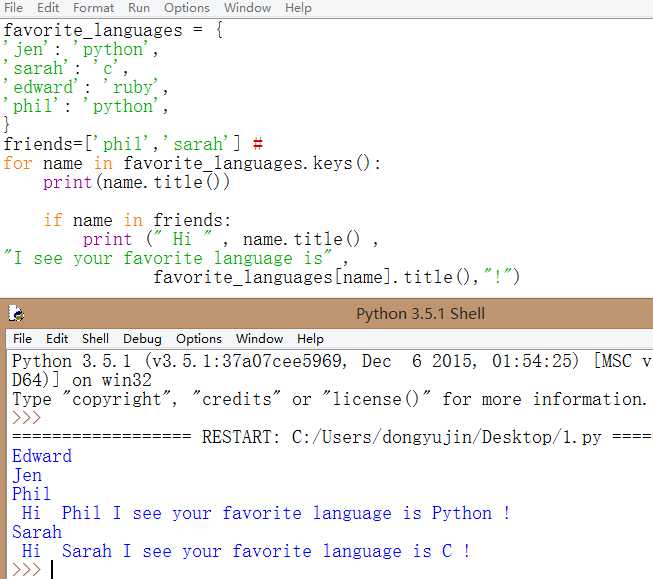Click the red # comment character
The width and height of the screenshot is (653, 579).
[x=258, y=144]
